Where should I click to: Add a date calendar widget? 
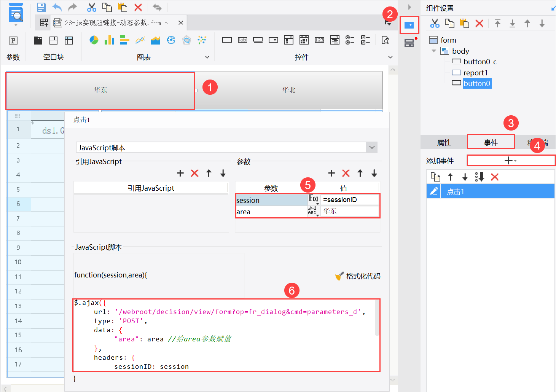304,40
